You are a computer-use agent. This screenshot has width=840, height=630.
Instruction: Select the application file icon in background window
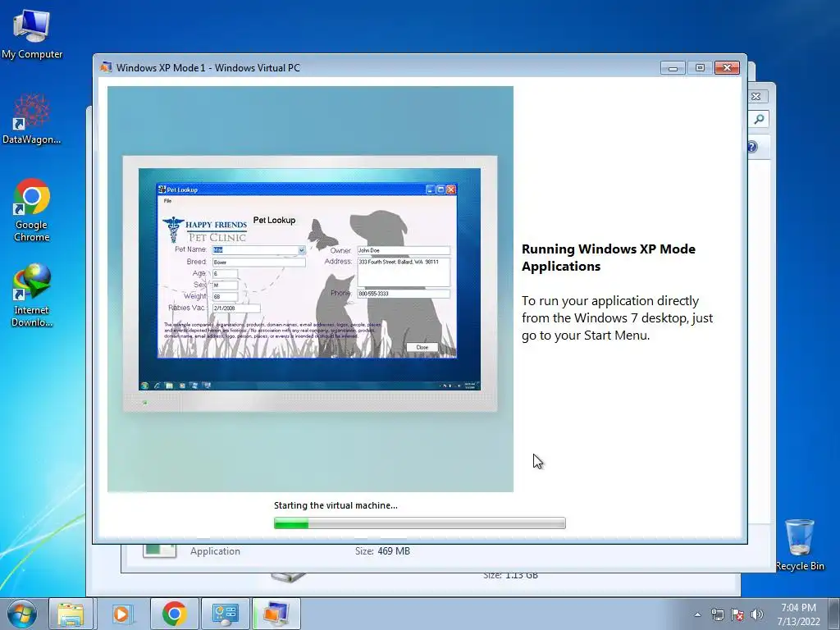pyautogui.click(x=160, y=550)
